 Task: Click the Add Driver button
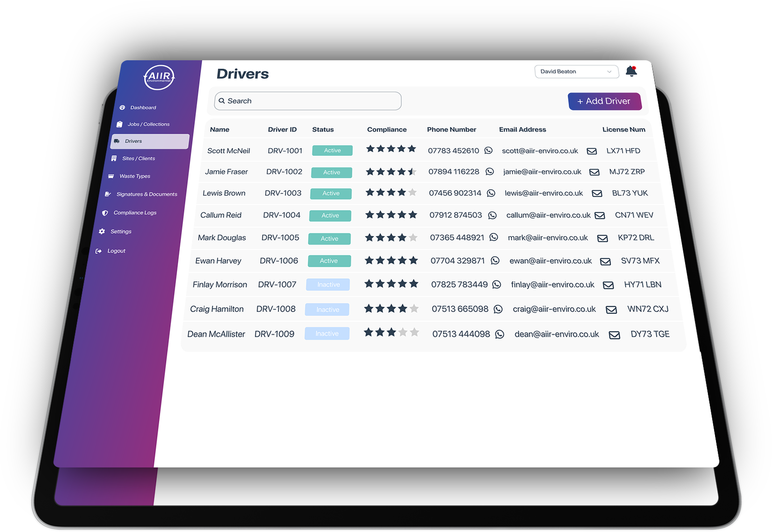(x=605, y=101)
